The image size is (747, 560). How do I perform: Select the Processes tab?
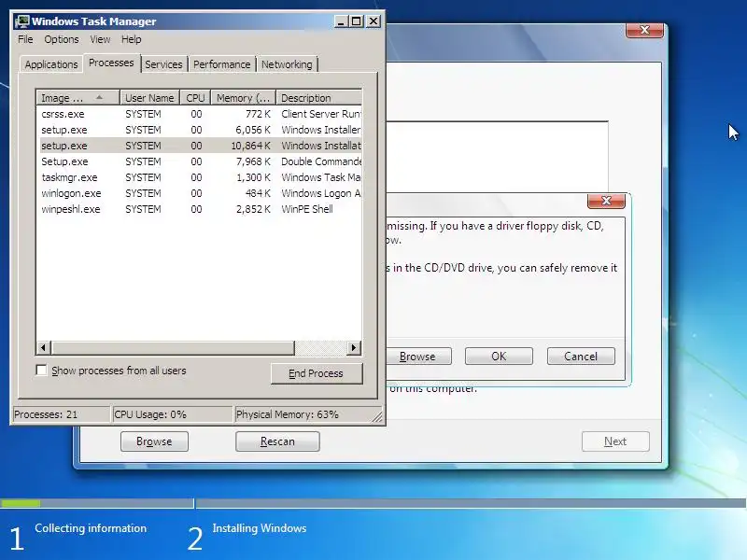[x=111, y=63]
